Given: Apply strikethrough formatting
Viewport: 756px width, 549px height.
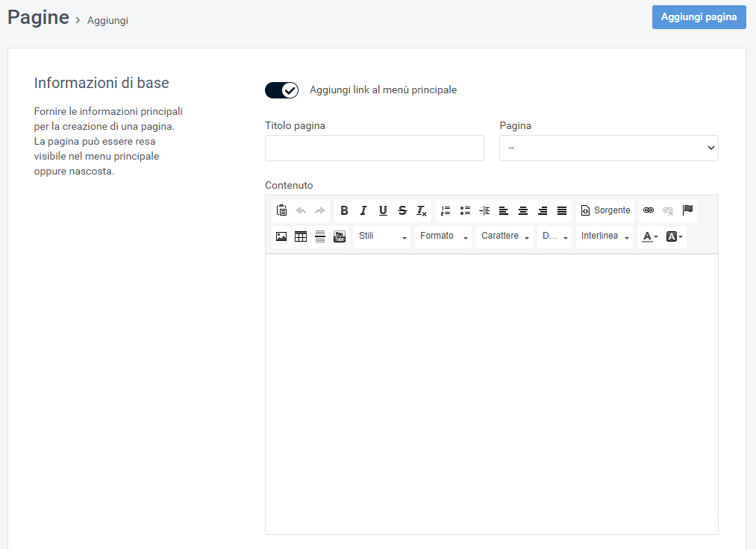Looking at the screenshot, I should tap(402, 210).
